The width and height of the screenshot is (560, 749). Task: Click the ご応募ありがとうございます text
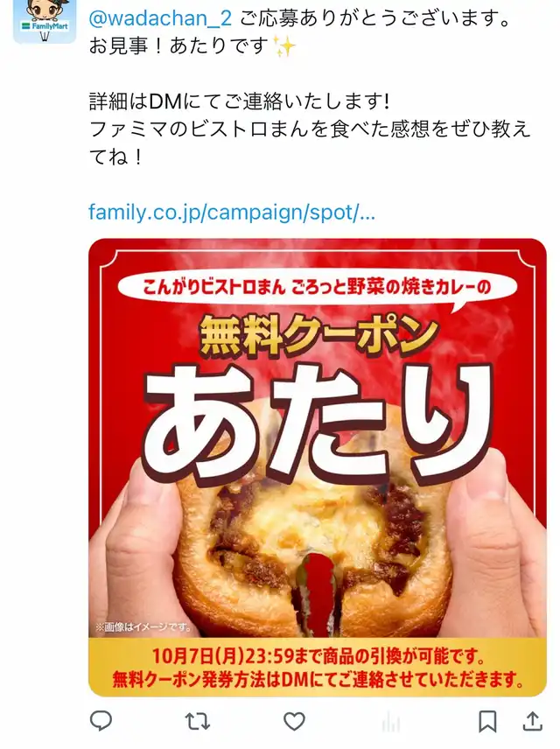coord(374,18)
